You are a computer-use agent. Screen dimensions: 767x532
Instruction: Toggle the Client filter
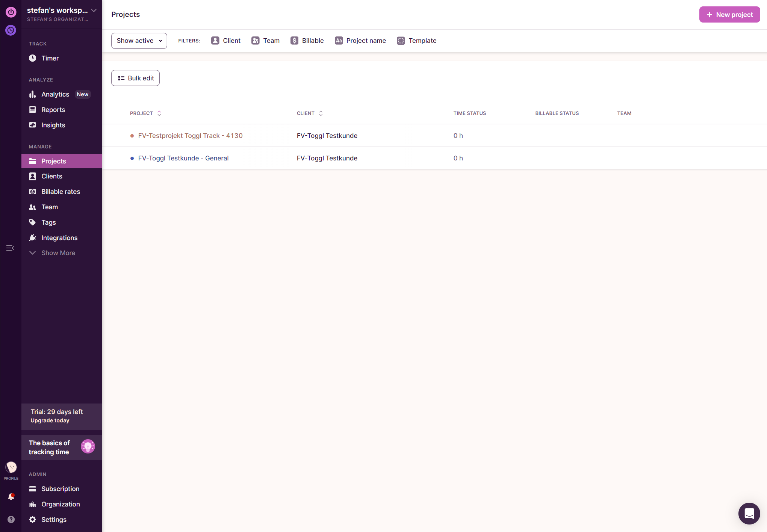tap(225, 41)
